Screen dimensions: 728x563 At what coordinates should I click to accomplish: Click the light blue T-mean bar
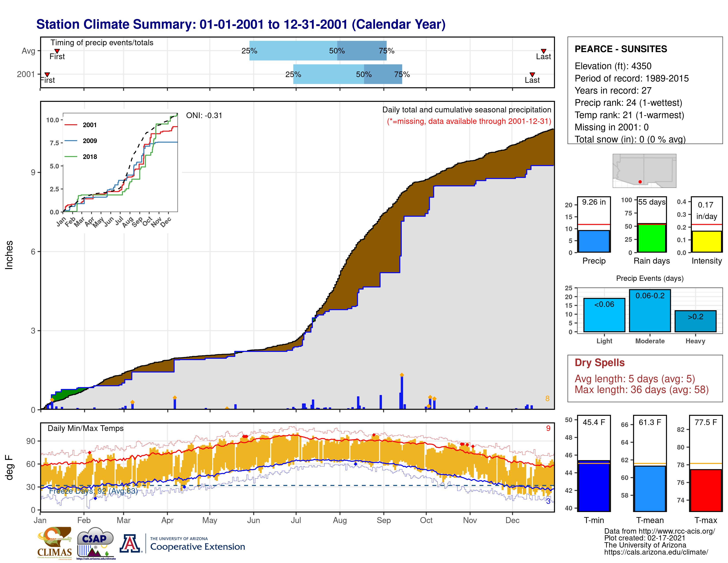pos(650,489)
